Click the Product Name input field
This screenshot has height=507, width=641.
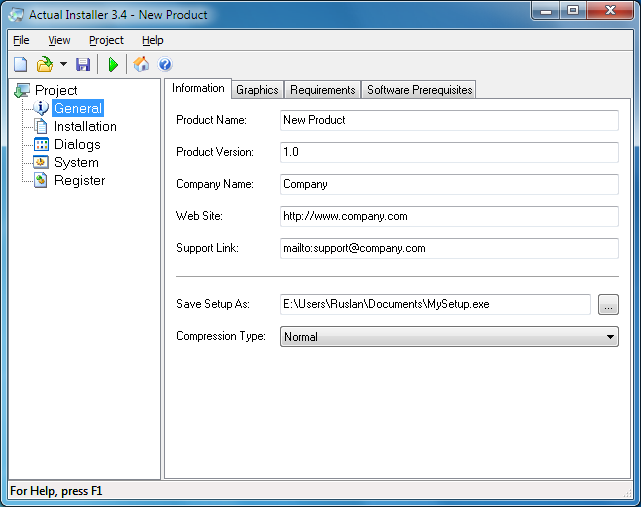[x=449, y=120]
